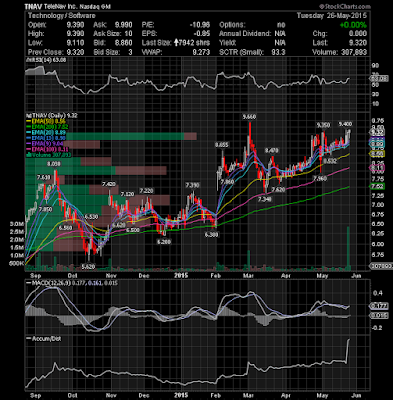Select the Open price value
Screen dimensions: 393x400
click(x=75, y=25)
